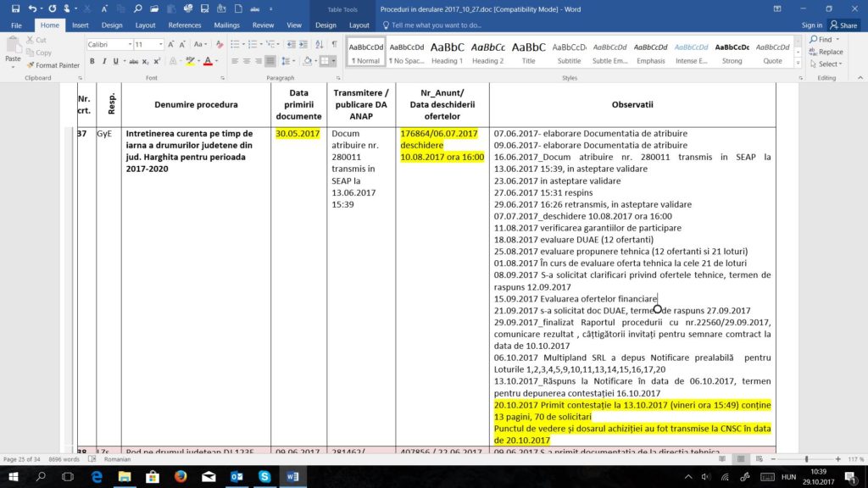
Task: Click the Bullets list icon
Action: click(236, 44)
